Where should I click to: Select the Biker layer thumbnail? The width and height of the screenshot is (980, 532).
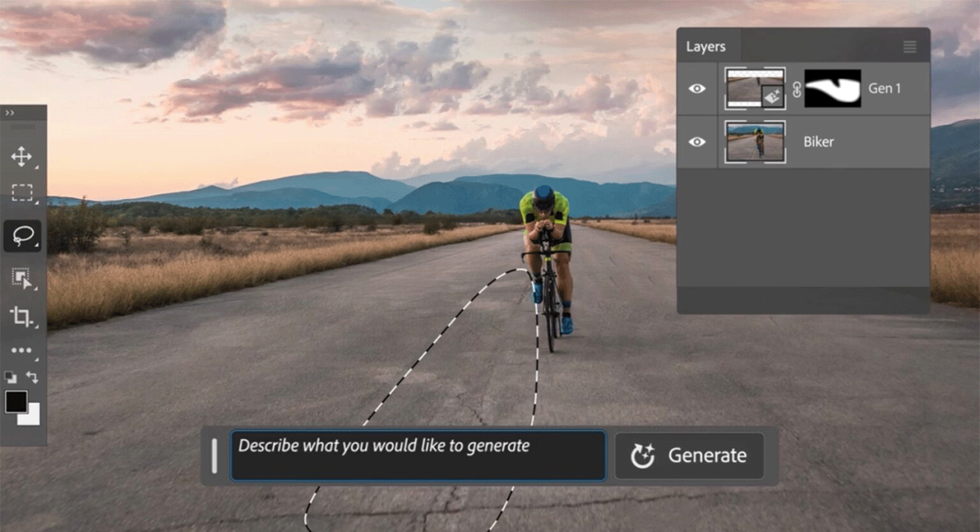755,142
